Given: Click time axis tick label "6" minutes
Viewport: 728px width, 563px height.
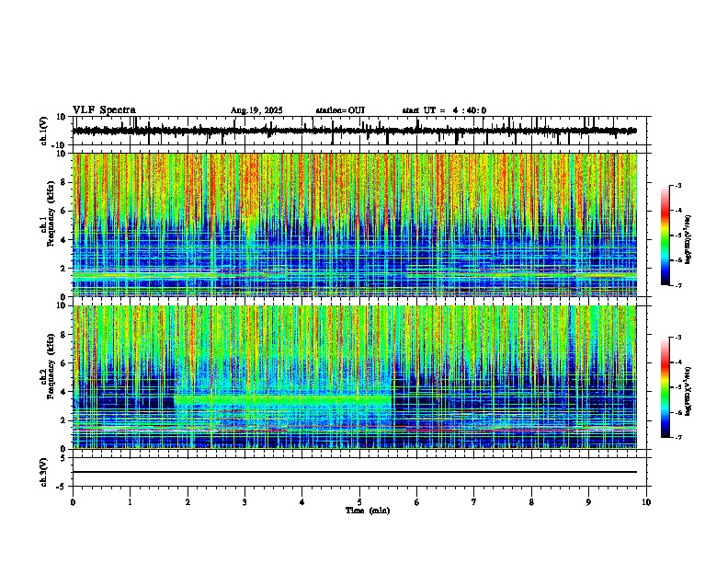Looking at the screenshot, I should point(417,502).
